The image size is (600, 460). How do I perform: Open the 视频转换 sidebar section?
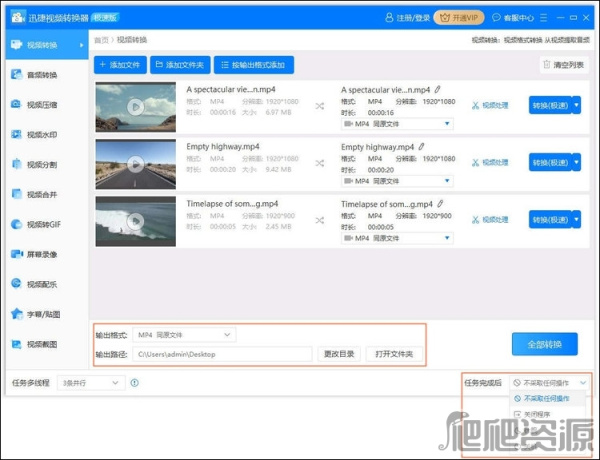tap(47, 45)
